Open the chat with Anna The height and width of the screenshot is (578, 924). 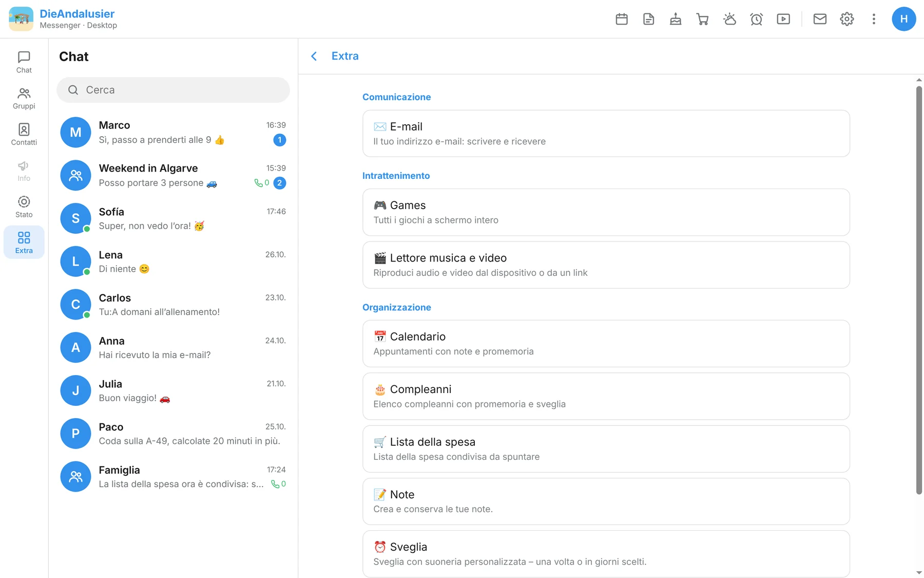pyautogui.click(x=173, y=348)
